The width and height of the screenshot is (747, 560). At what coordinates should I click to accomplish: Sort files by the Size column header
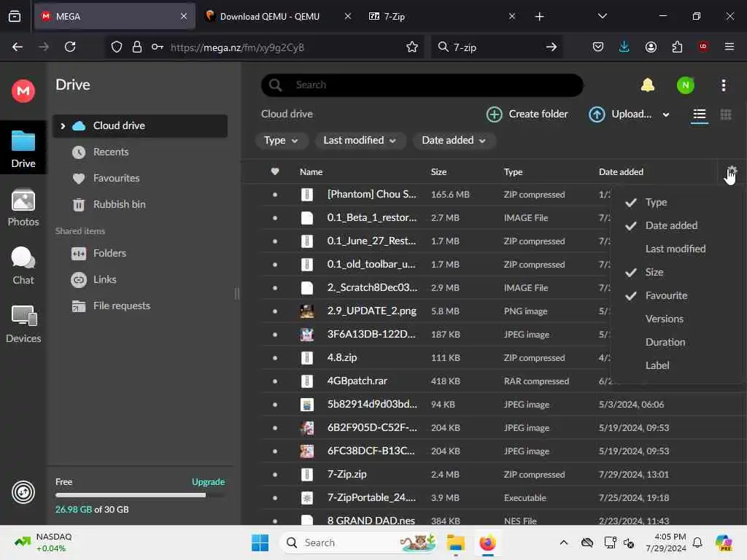438,172
